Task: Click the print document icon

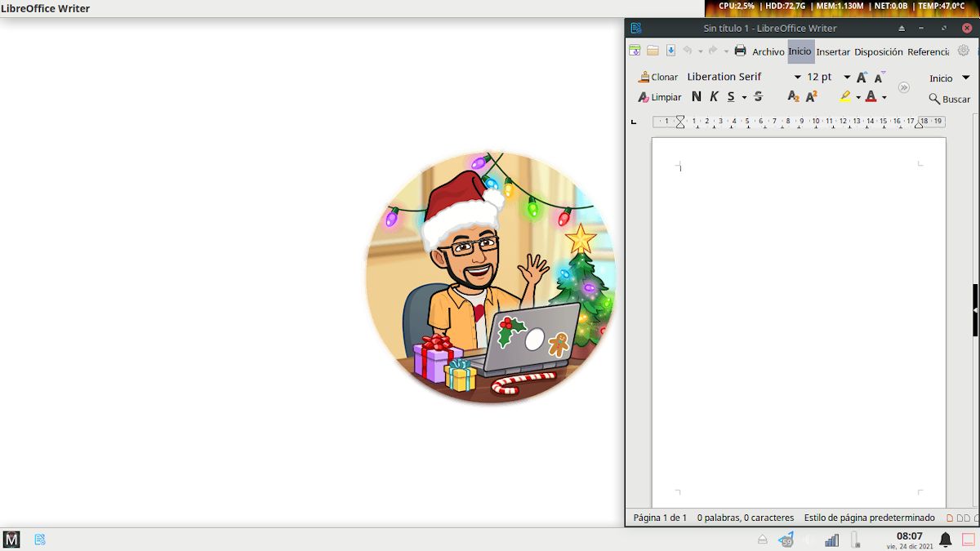Action: click(740, 51)
